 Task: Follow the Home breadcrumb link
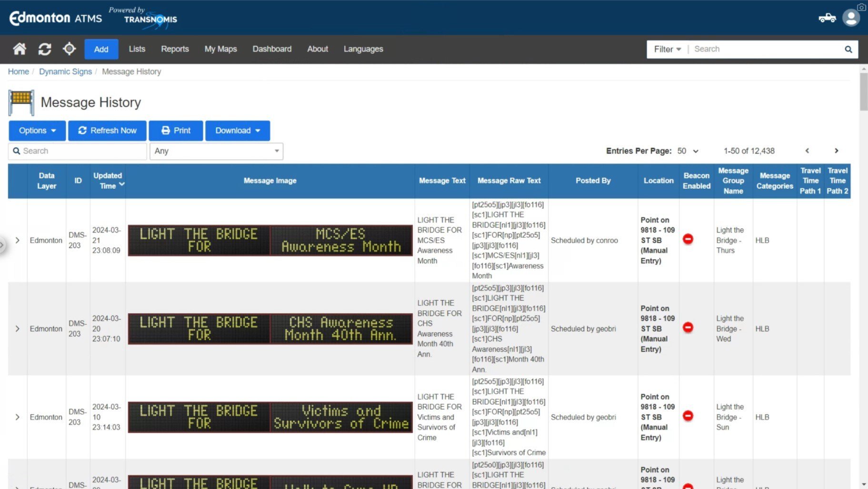click(x=19, y=71)
